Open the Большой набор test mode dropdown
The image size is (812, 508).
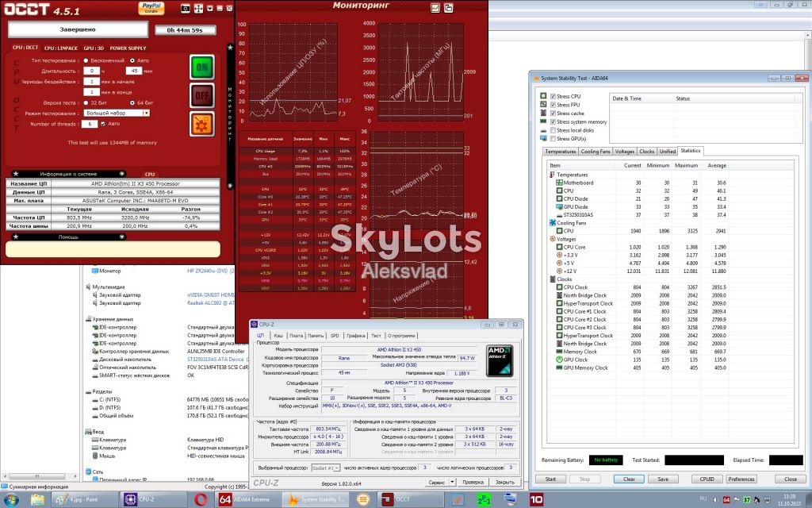coord(117,113)
